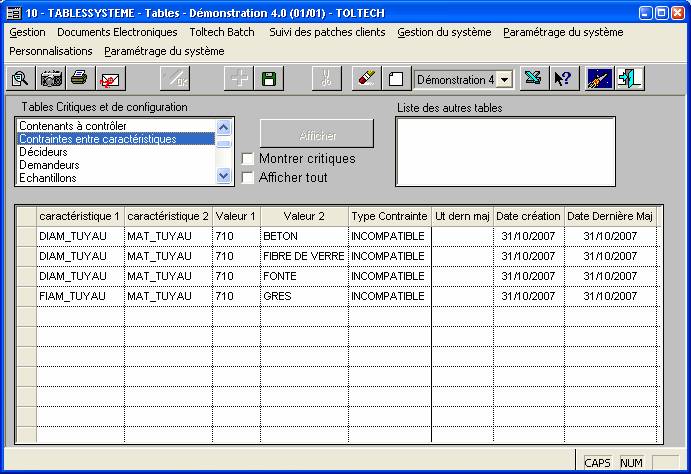Click the Valeur 2 column header
Viewport: 691px width, 474px height.
pyautogui.click(x=304, y=216)
